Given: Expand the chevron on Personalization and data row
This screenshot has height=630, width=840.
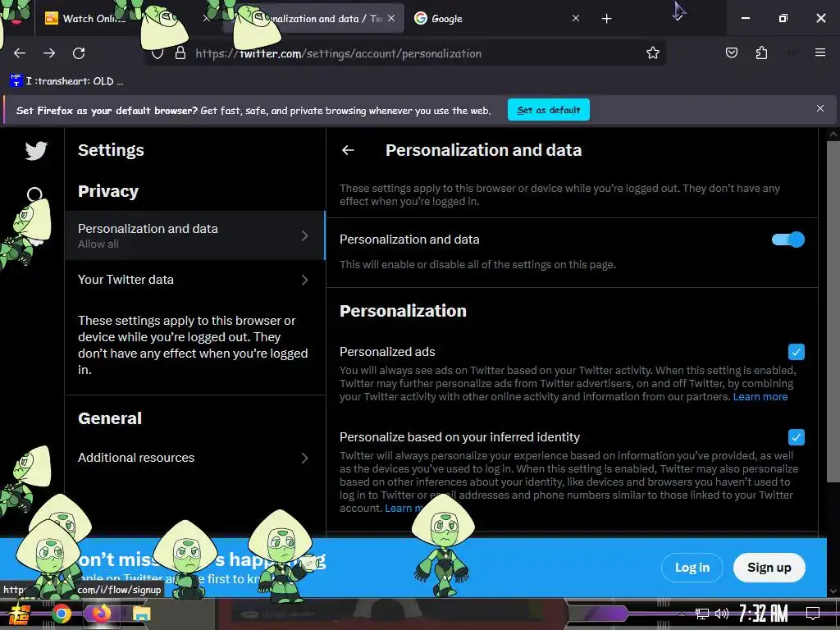Looking at the screenshot, I should coord(305,235).
